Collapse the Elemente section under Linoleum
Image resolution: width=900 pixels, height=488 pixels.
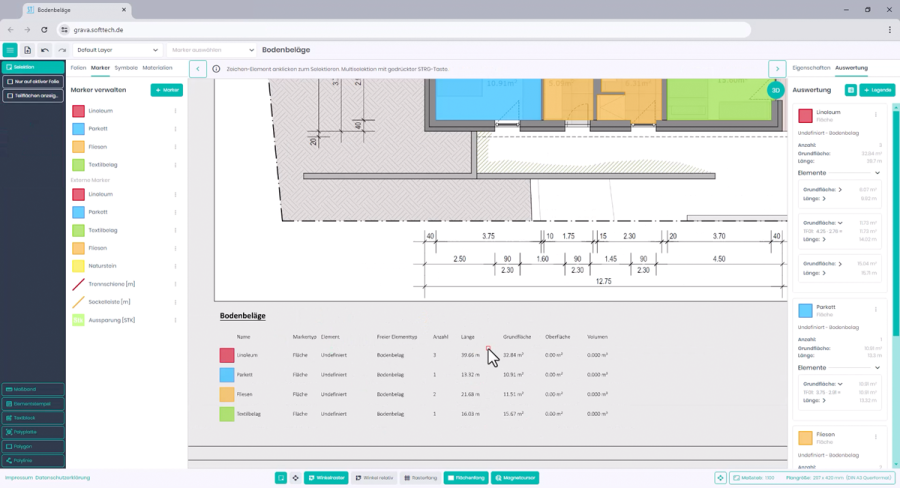(x=877, y=173)
